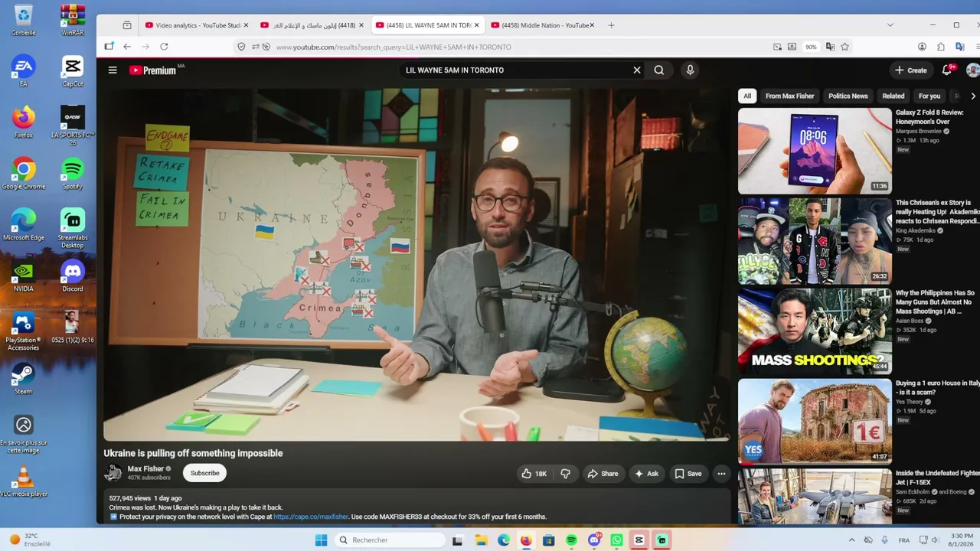Open Mass Shootings video thumbnail
This screenshot has height=551, width=980.
point(815,331)
